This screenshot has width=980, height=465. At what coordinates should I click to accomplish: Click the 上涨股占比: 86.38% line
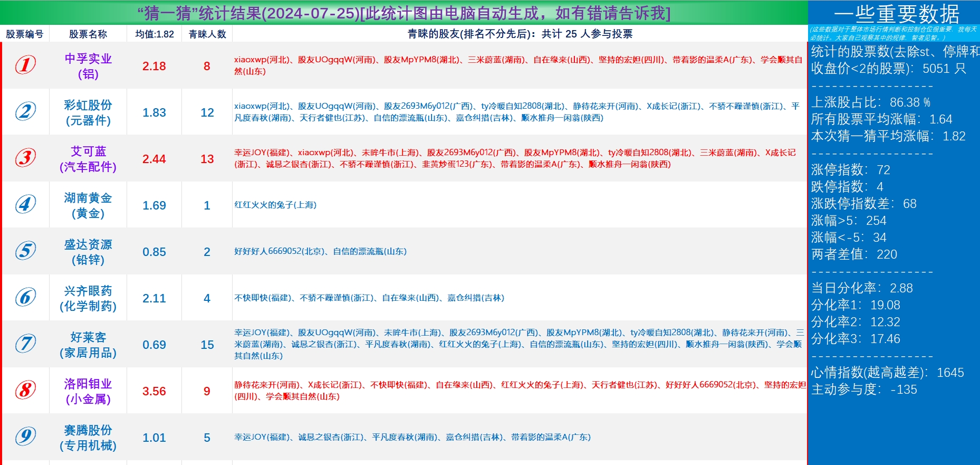pos(871,102)
